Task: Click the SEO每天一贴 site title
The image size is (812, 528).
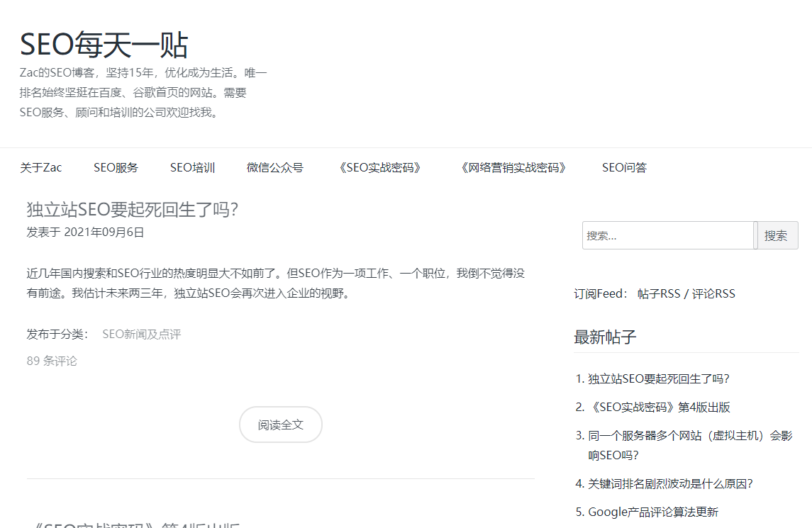Action: click(x=105, y=44)
